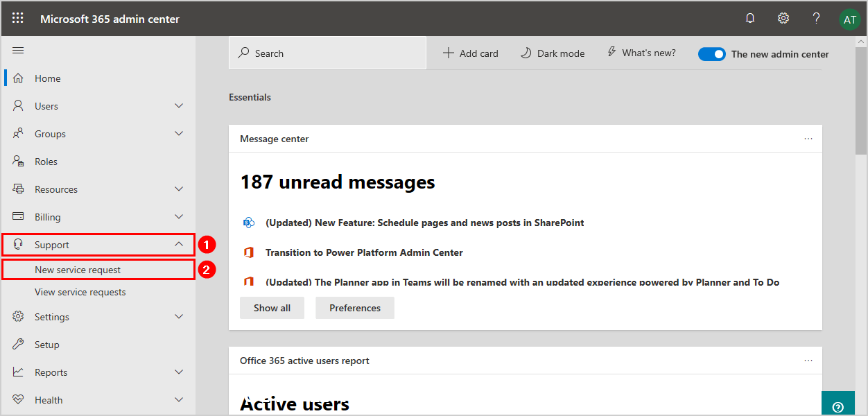Collapse the Support chevron
This screenshot has height=416, width=868.
(x=179, y=244)
